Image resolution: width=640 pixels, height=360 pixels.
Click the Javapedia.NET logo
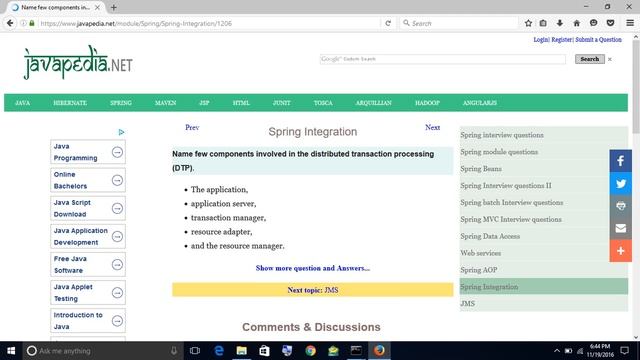pos(78,62)
